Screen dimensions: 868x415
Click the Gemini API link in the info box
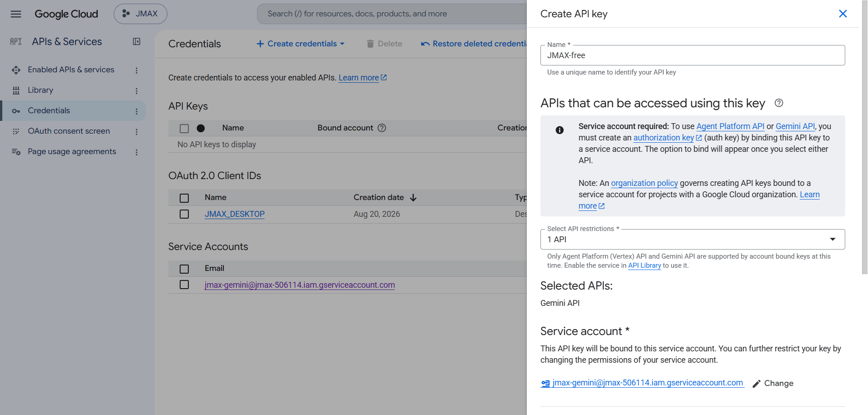pyautogui.click(x=795, y=126)
